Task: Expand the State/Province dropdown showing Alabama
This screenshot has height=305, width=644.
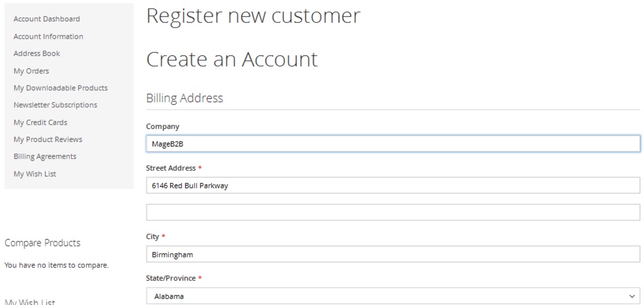Action: click(393, 296)
